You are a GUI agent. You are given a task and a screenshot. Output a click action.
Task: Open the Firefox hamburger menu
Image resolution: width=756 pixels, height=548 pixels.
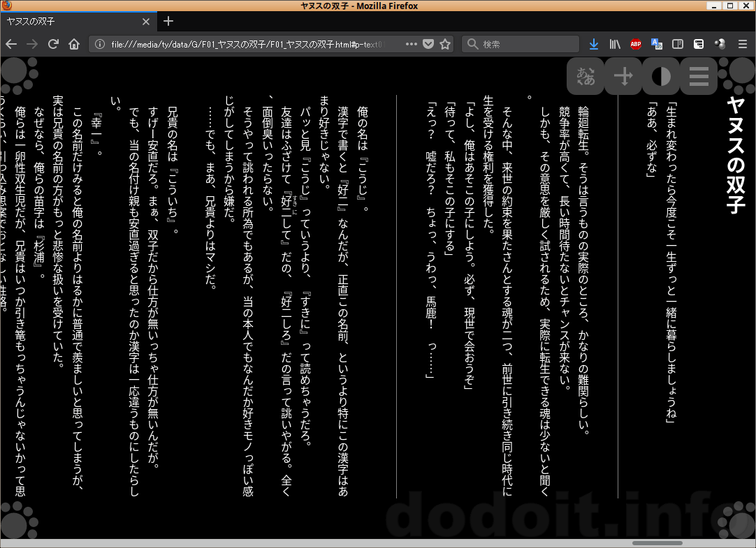pyautogui.click(x=743, y=44)
